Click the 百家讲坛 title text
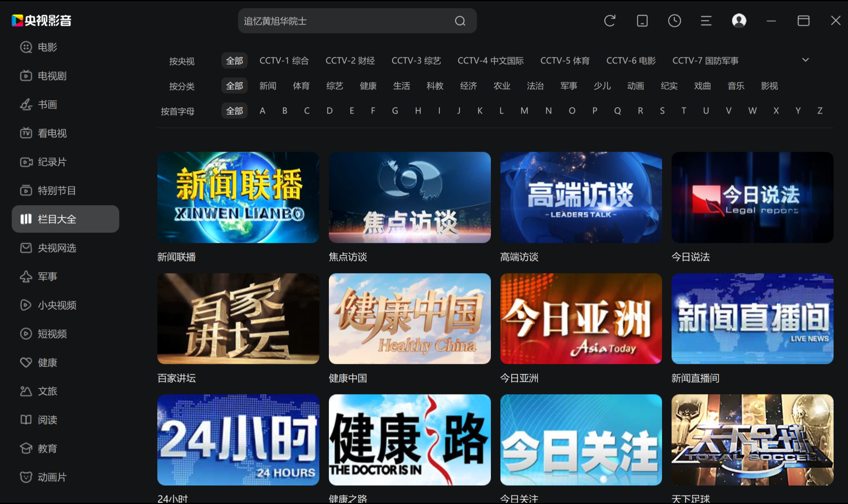 pyautogui.click(x=176, y=378)
